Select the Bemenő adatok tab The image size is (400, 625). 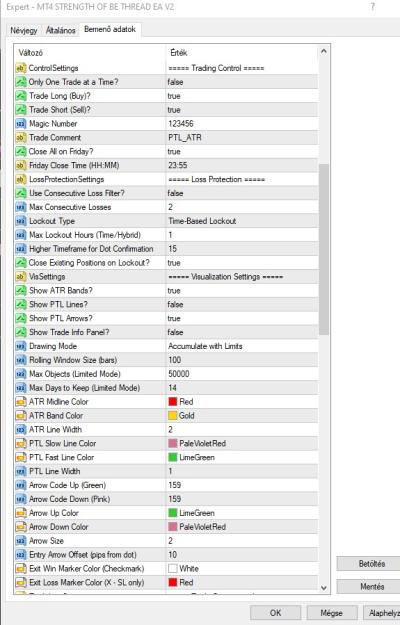(110, 29)
